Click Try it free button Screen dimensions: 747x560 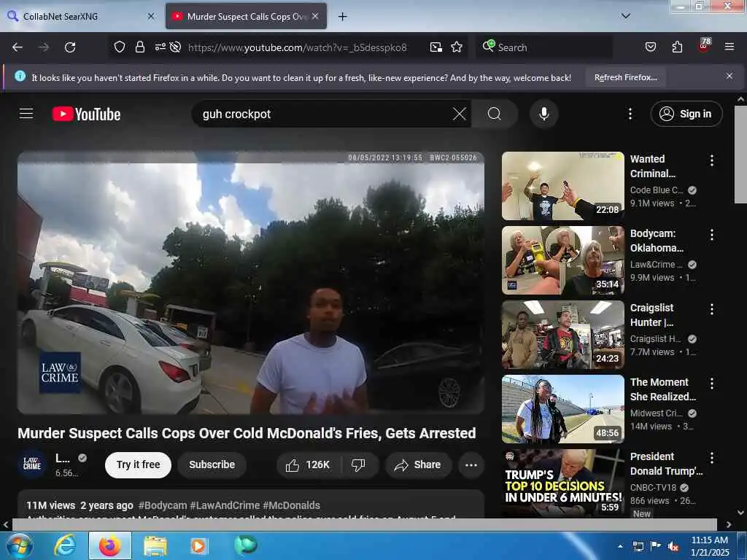(138, 464)
